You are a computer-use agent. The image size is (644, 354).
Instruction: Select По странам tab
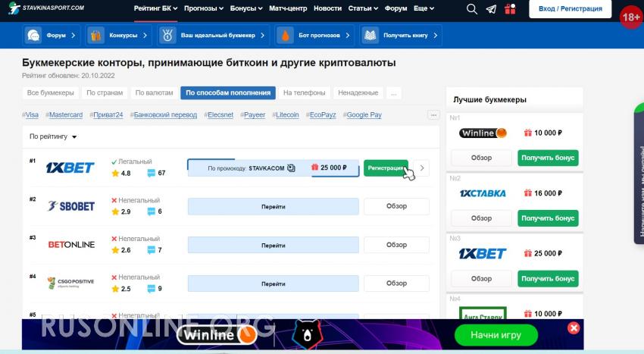(105, 93)
